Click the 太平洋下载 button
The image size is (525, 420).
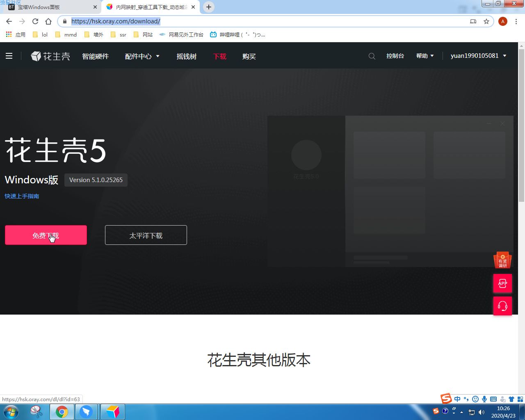pos(146,235)
